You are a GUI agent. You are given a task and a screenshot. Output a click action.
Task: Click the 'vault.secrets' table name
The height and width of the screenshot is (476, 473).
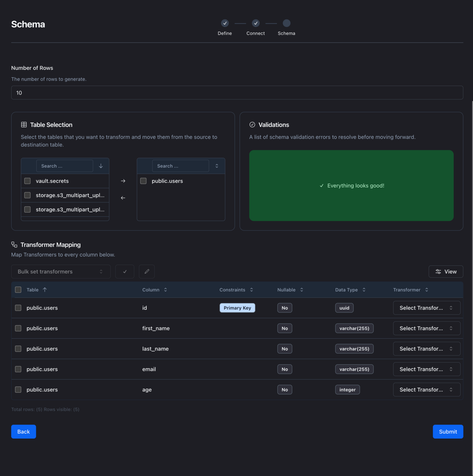click(x=52, y=181)
